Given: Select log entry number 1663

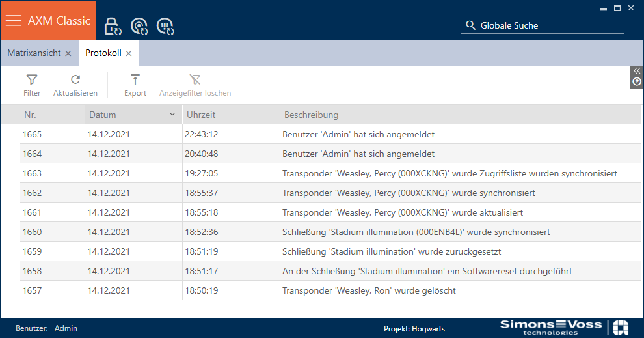Looking at the screenshot, I should click(x=325, y=173).
